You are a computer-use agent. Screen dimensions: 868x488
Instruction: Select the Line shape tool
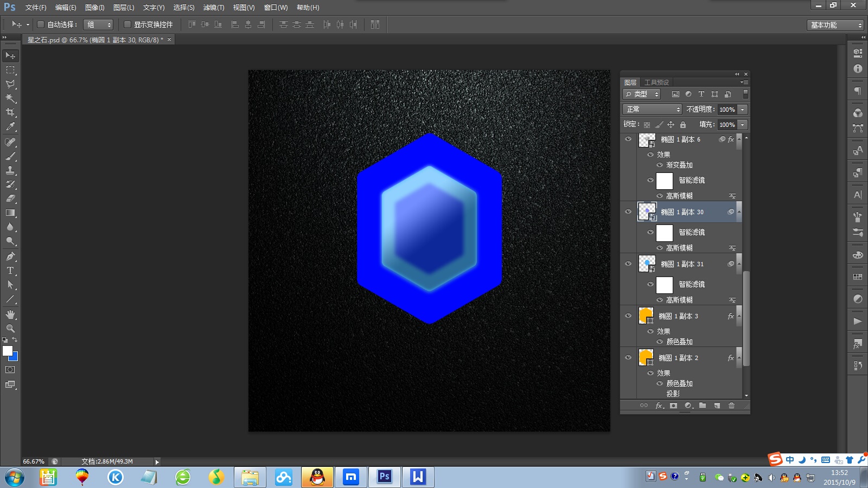click(x=10, y=299)
